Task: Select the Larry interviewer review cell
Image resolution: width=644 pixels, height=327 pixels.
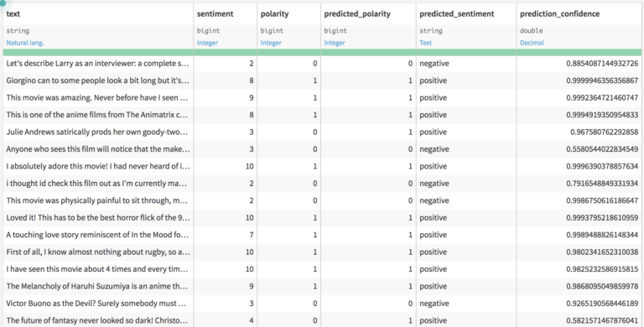Action: [98, 64]
